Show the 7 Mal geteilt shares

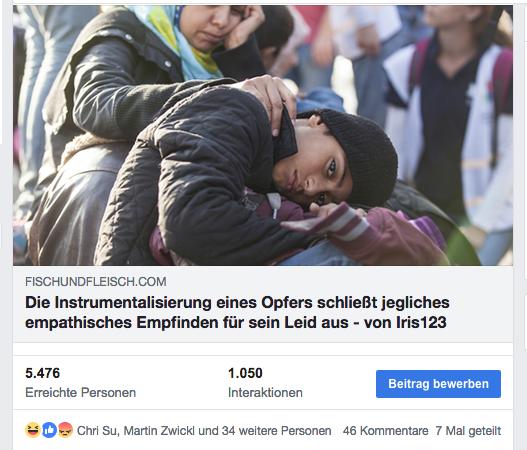point(468,431)
